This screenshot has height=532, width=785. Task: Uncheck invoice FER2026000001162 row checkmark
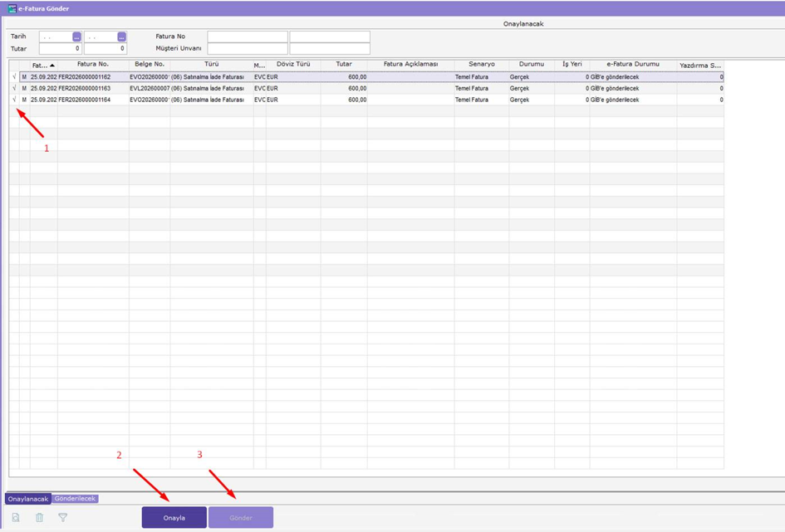click(14, 77)
